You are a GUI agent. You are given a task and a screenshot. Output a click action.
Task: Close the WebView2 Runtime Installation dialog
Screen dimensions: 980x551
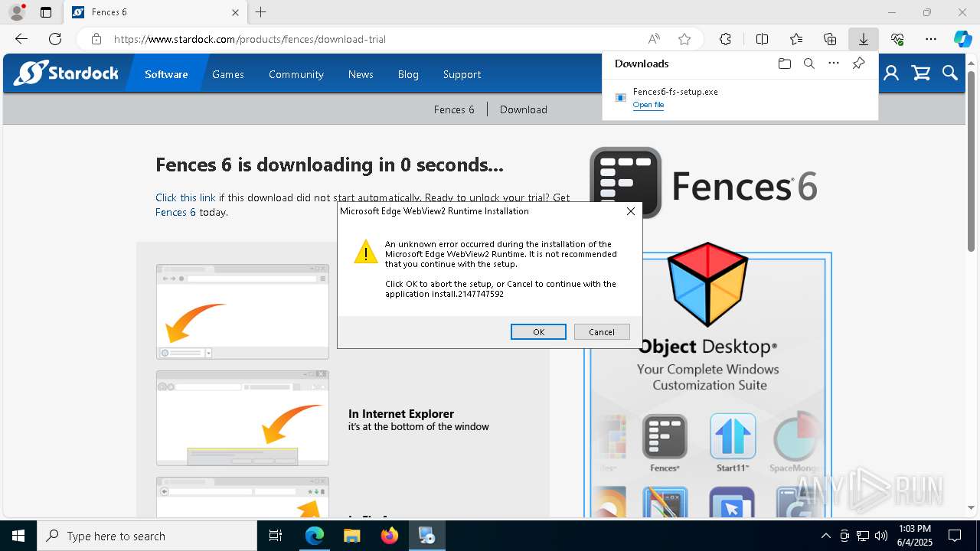click(x=631, y=211)
